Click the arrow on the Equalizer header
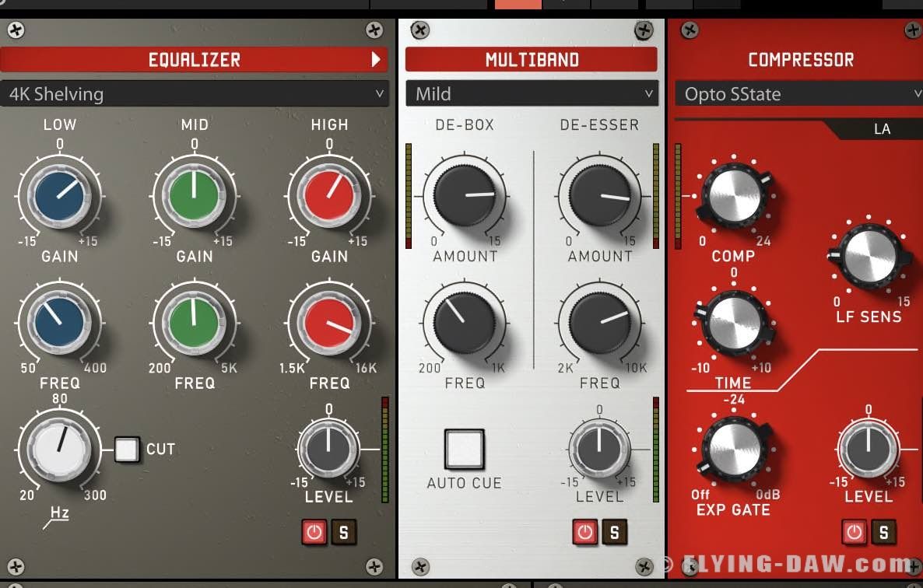Screen dimensions: 923x588 (x=377, y=59)
